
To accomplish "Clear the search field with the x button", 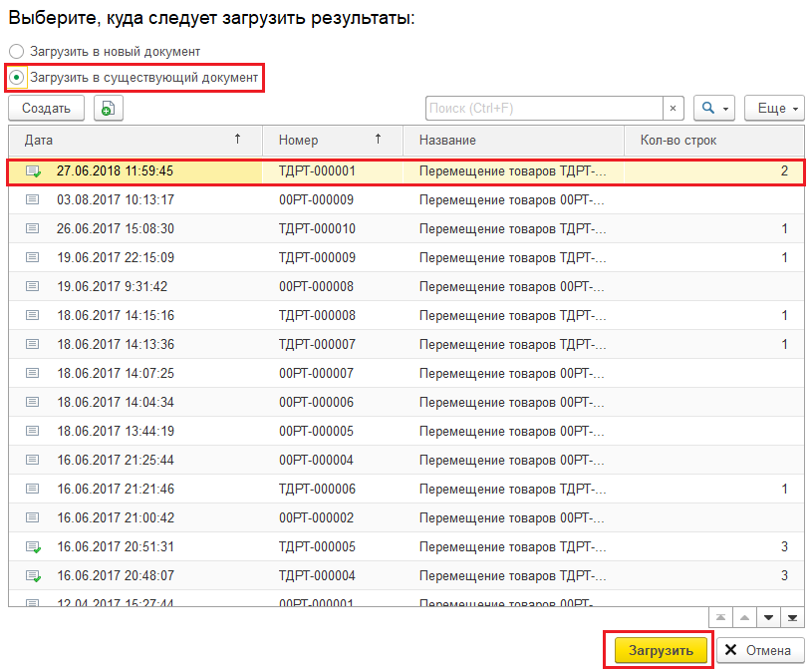I will (x=673, y=109).
